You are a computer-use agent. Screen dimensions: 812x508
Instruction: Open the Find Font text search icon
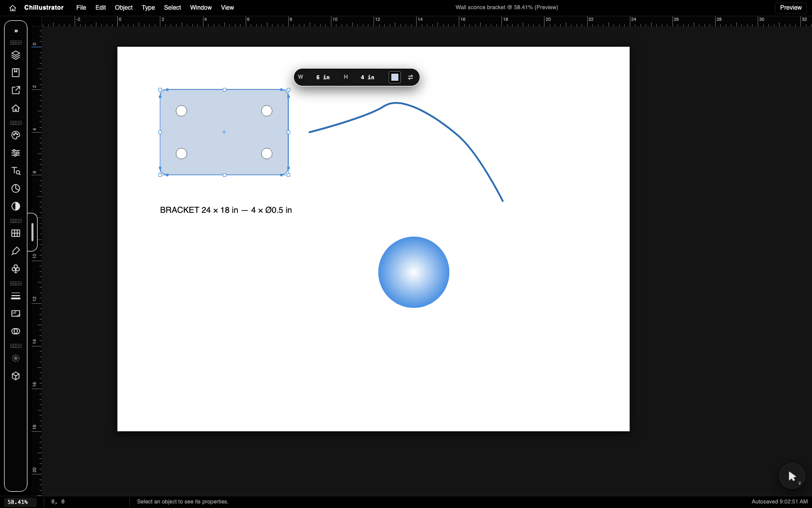tap(16, 171)
